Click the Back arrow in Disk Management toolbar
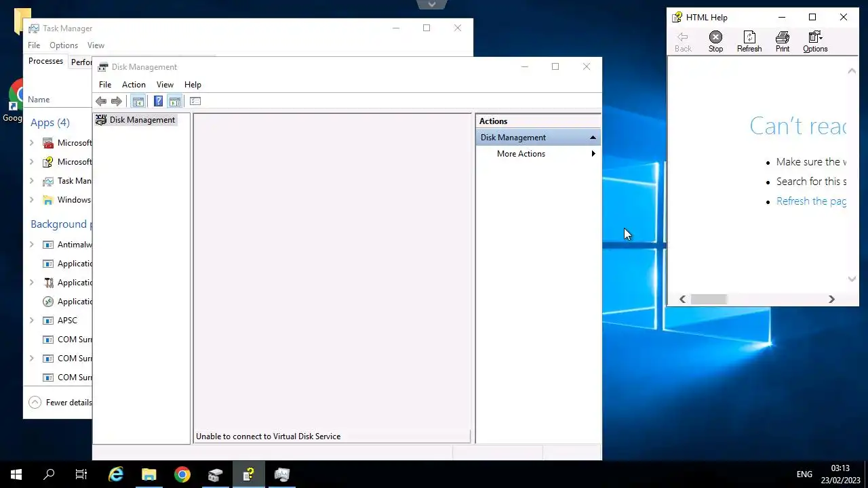Image resolution: width=868 pixels, height=488 pixels. point(101,101)
